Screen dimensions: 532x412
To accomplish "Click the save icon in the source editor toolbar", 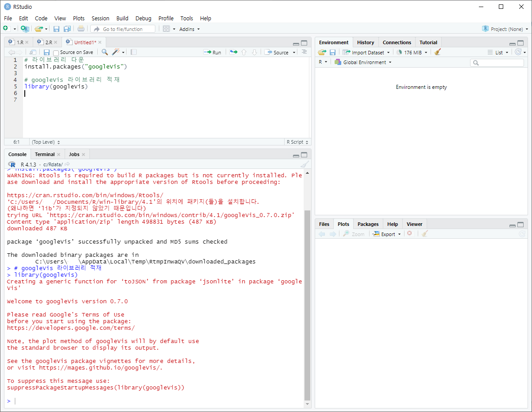I will 46,52.
